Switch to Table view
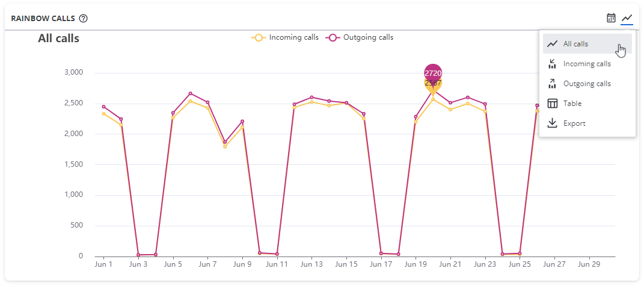The image size is (644, 286). tap(572, 104)
